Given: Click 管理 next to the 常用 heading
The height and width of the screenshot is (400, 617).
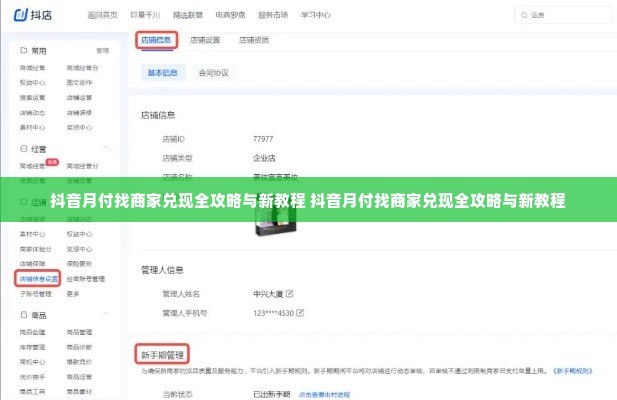Looking at the screenshot, I should pyautogui.click(x=103, y=51).
